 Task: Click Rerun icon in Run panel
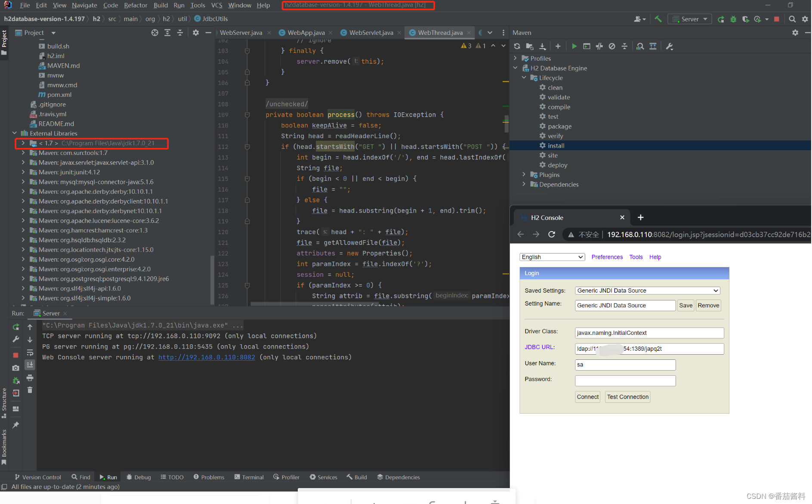click(x=16, y=327)
